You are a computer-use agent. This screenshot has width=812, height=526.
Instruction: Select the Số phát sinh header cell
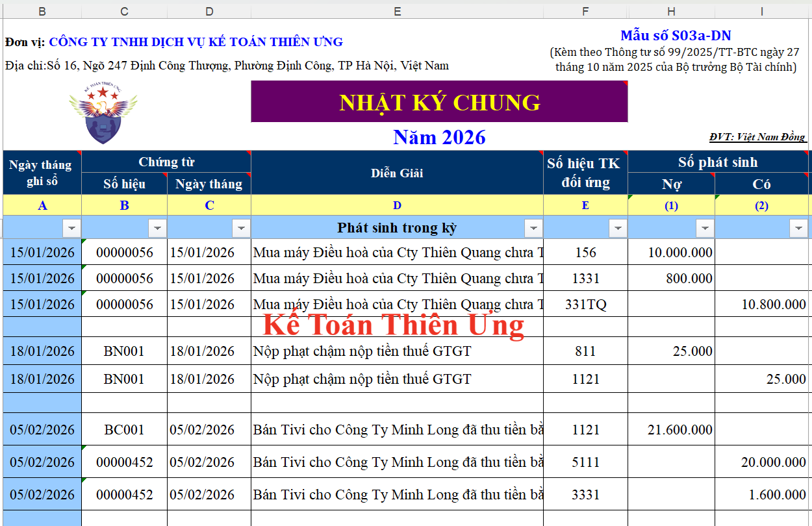click(x=718, y=162)
